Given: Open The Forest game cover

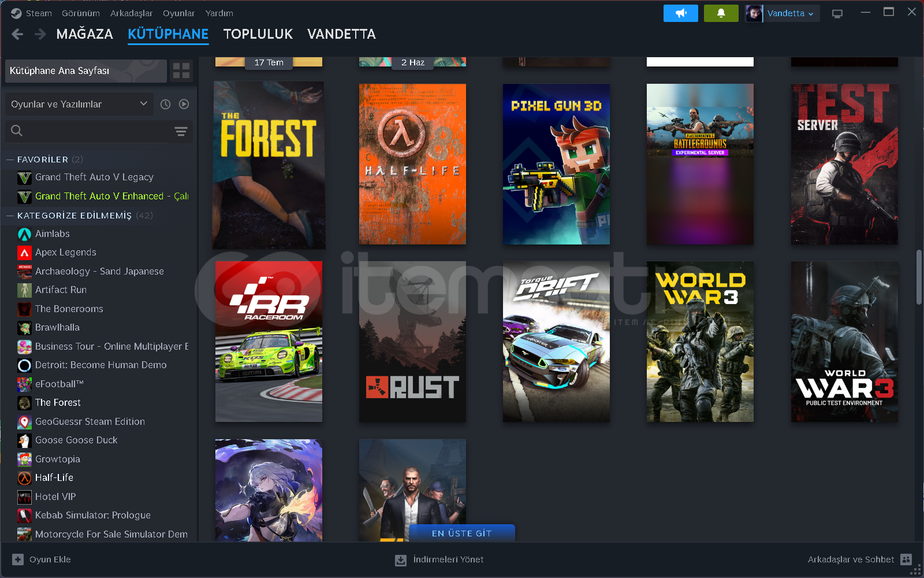Looking at the screenshot, I should click(x=269, y=165).
